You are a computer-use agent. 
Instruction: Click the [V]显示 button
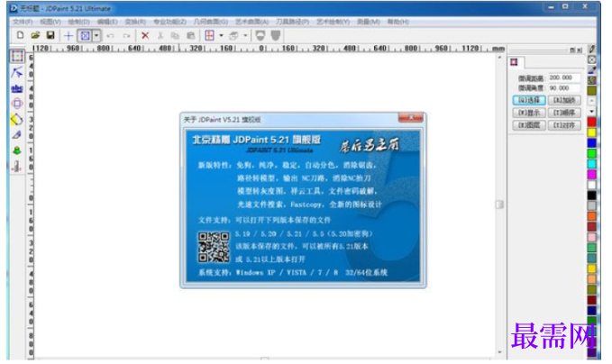tap(529, 113)
